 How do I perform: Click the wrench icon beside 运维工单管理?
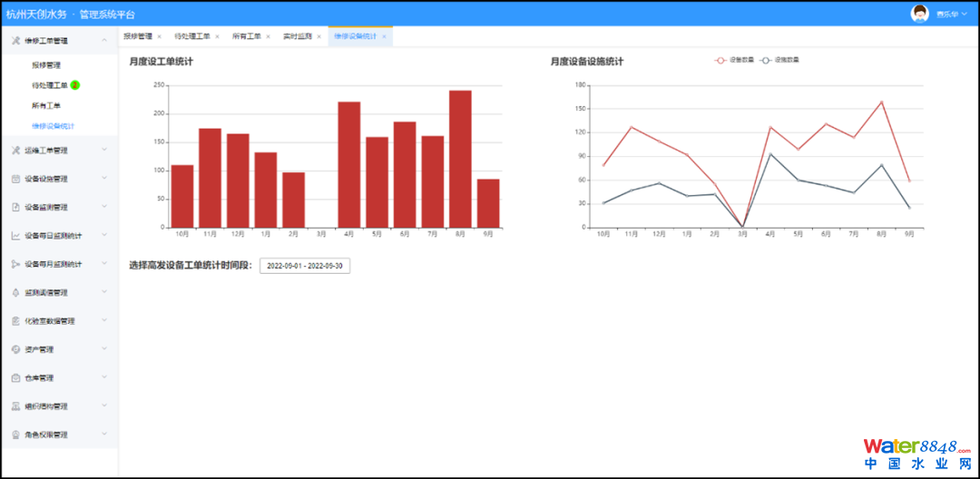16,151
